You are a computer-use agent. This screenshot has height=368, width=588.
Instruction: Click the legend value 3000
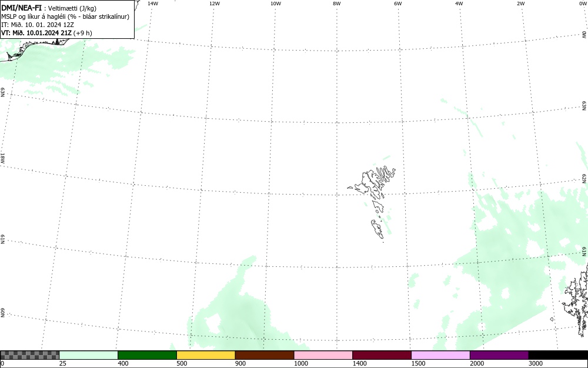[x=536, y=363]
